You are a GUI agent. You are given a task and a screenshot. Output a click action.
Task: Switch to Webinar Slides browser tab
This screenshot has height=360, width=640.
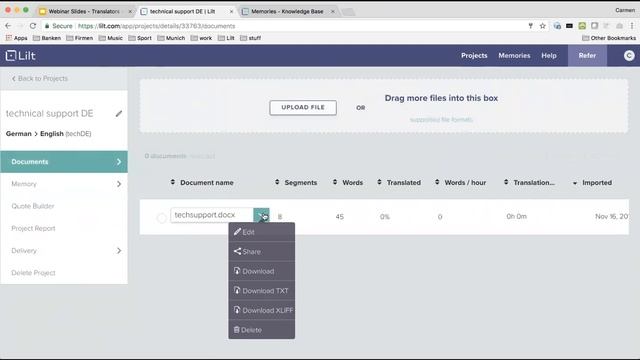click(84, 11)
